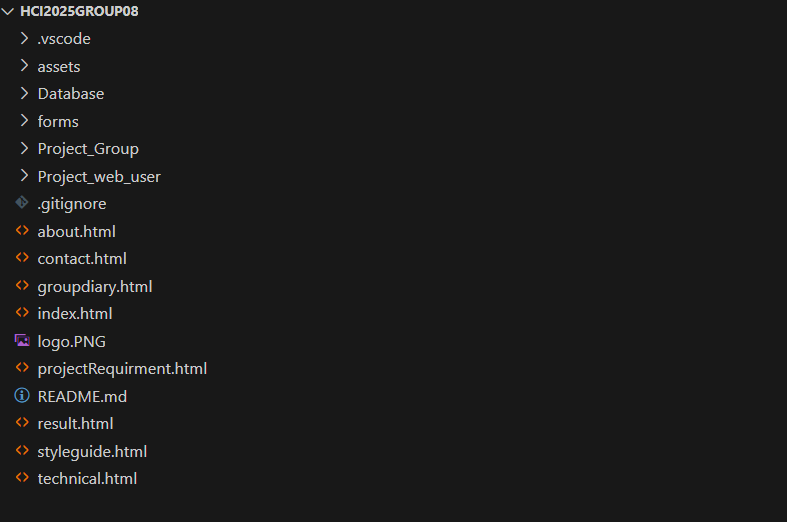
Task: Open the Project_web_user folder
Action: tap(99, 176)
